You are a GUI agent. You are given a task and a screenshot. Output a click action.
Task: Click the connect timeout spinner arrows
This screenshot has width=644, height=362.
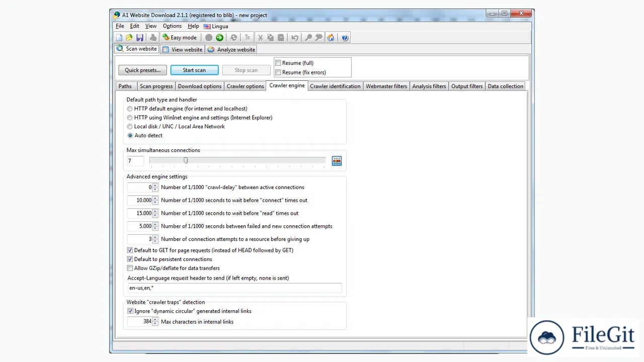155,201
